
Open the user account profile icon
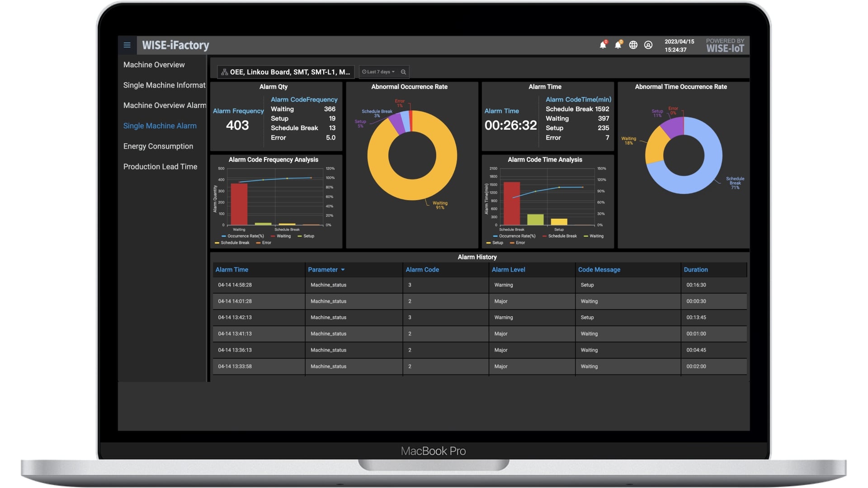pyautogui.click(x=648, y=45)
